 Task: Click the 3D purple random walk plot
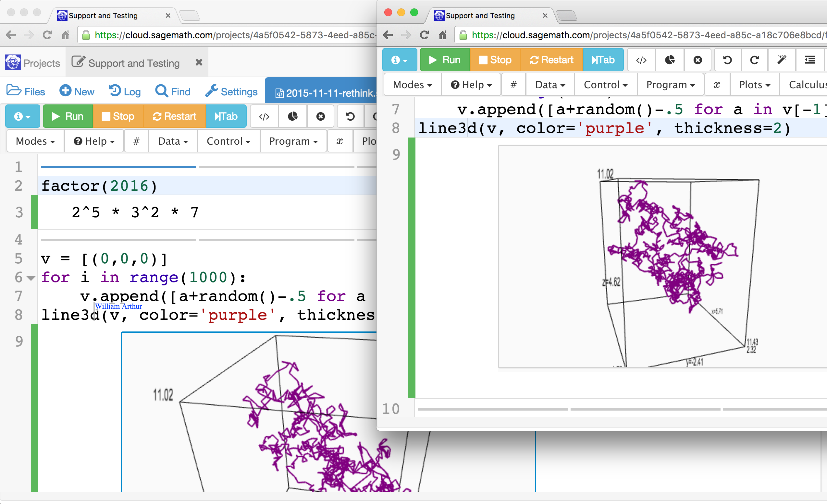coord(668,255)
